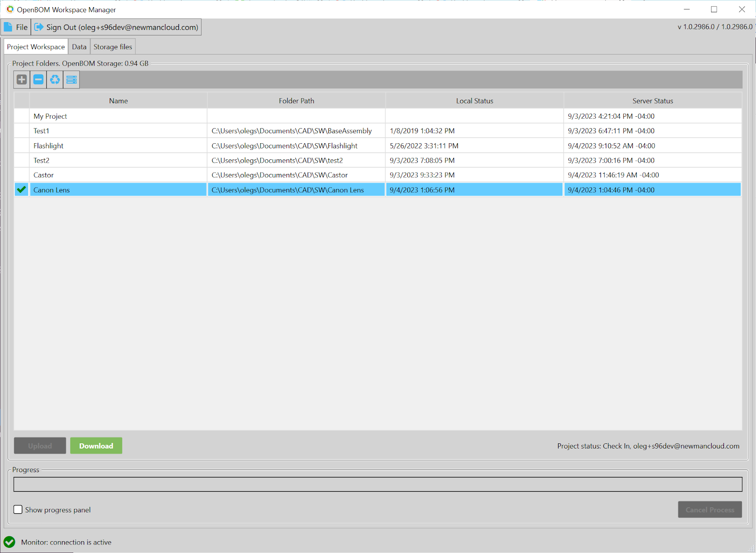756x553 pixels.
Task: Enable the Show progress panel checkbox
Action: tap(18, 510)
